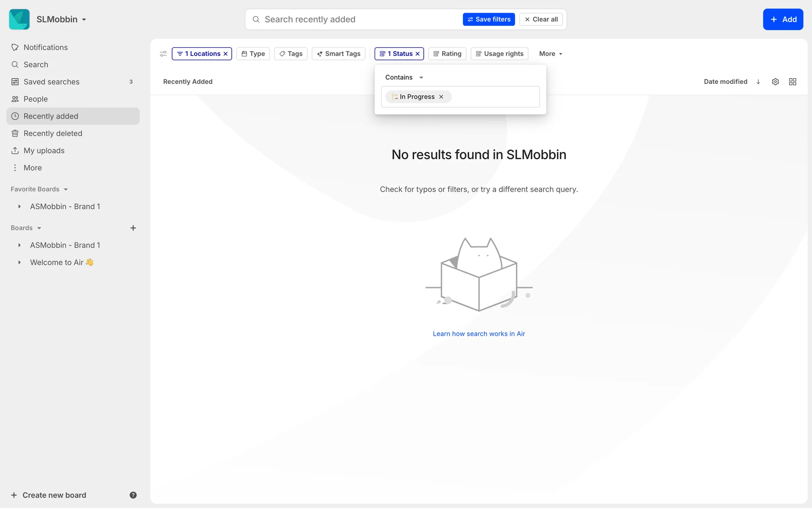
Task: Clear the 1 Status filter
Action: coord(417,54)
